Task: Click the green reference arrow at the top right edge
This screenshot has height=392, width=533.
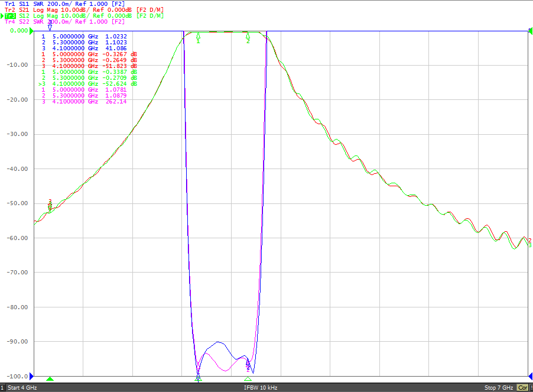Action: pos(530,31)
